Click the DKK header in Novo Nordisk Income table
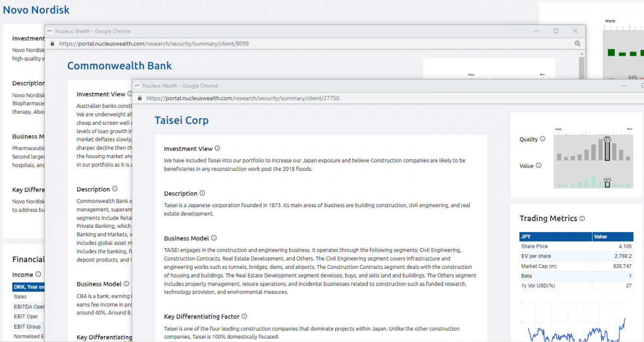644x342 pixels. click(29, 287)
